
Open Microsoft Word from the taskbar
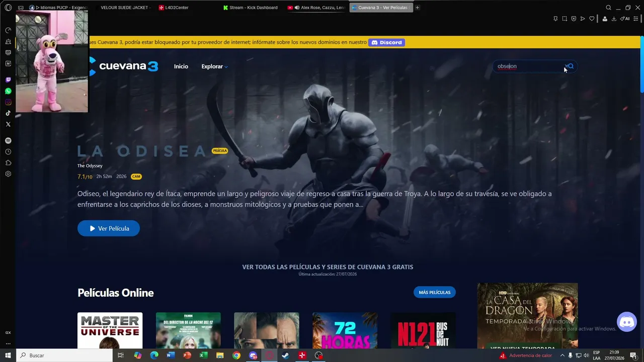point(171,355)
